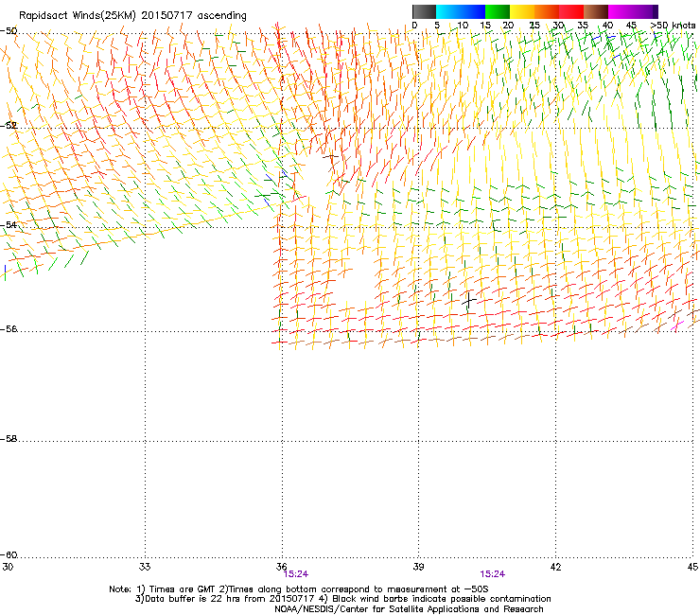The image size is (700, 615).
Task: Click the latitude label '-50'
Action: 9,31
